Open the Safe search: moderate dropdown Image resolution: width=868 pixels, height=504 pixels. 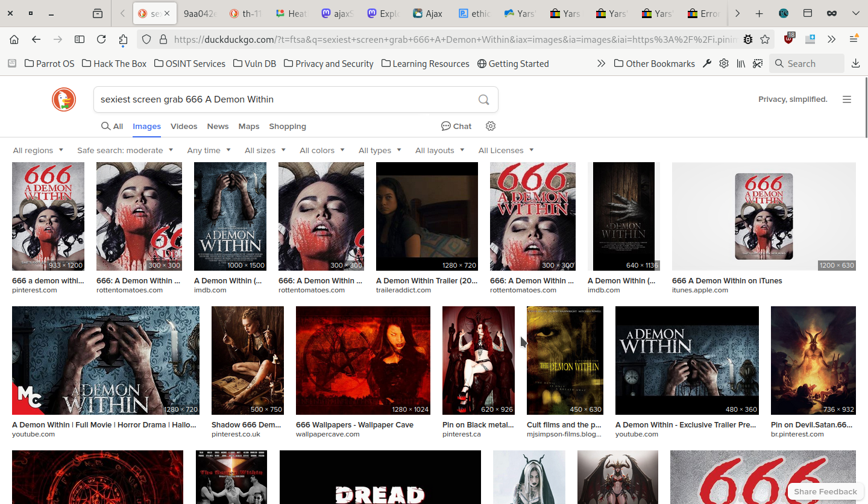coord(125,150)
